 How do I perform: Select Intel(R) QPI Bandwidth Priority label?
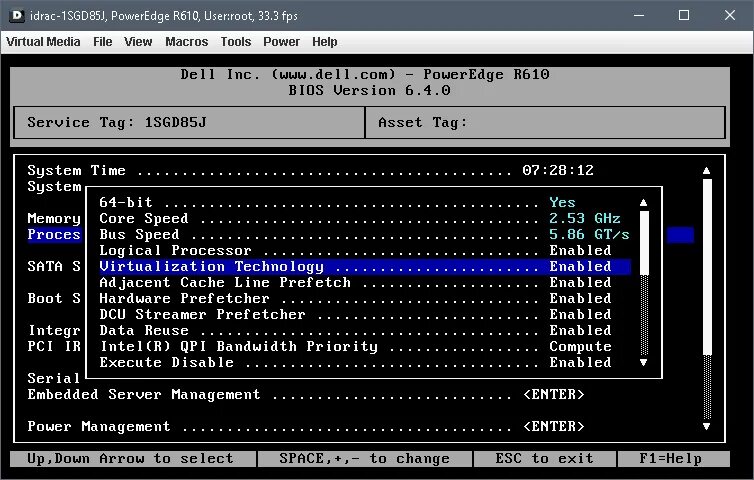(239, 346)
